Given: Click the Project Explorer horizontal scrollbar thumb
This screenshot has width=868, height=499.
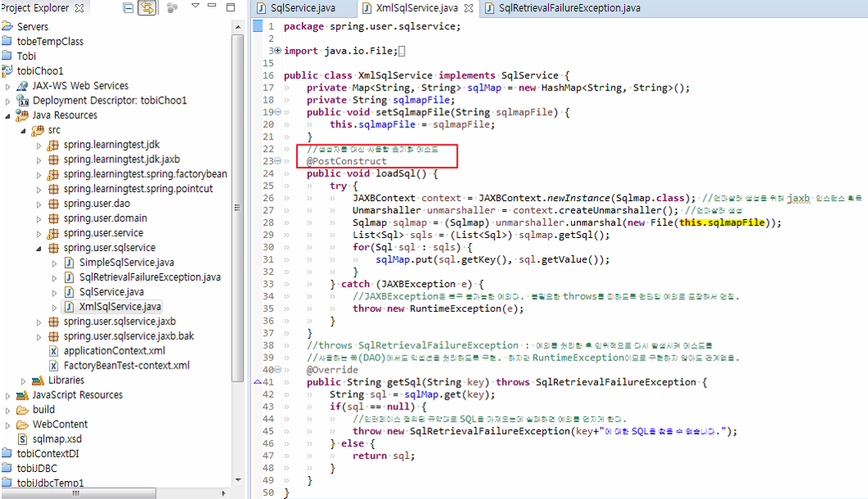Looking at the screenshot, I should click(79, 493).
